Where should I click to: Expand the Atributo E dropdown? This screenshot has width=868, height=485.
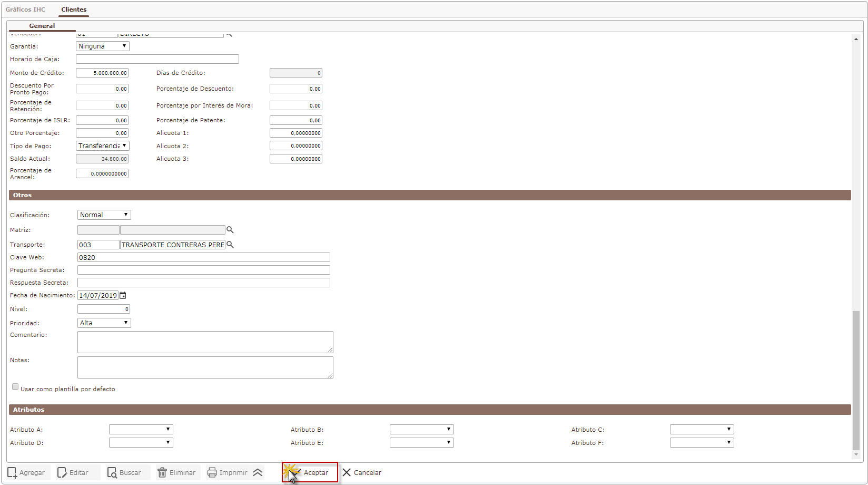(x=422, y=443)
